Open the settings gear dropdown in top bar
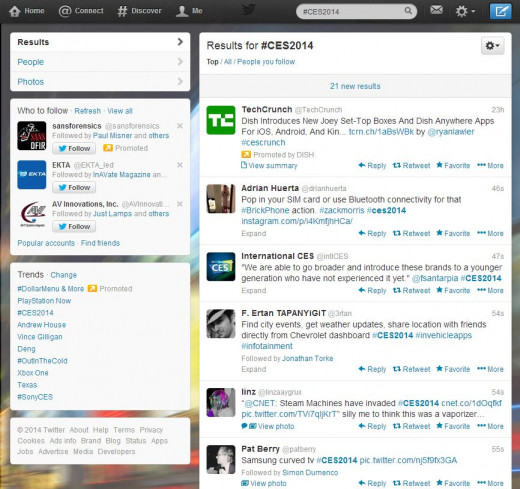The width and height of the screenshot is (520, 489). (465, 11)
